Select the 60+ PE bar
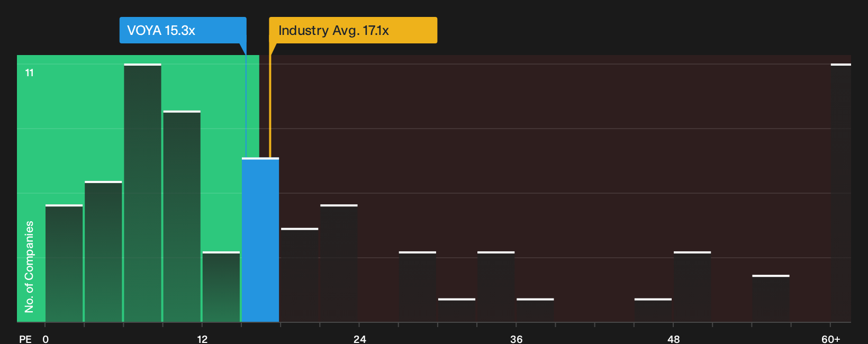The width and height of the screenshot is (868, 344). (841, 193)
